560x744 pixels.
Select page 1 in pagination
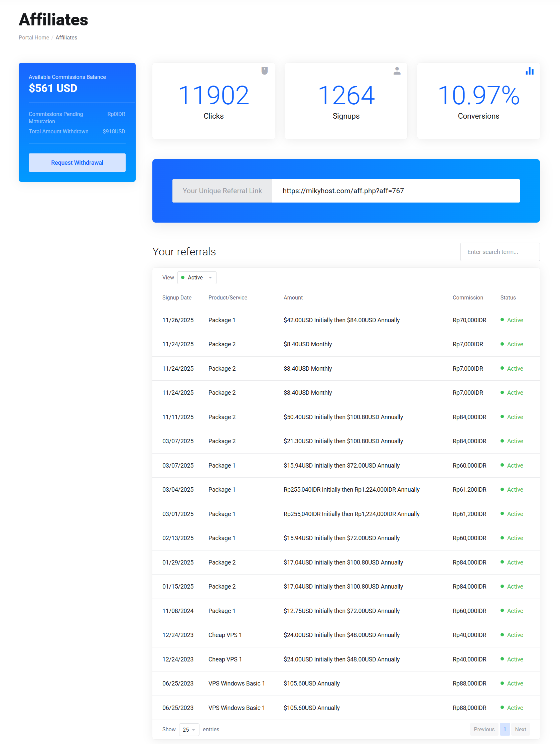505,729
